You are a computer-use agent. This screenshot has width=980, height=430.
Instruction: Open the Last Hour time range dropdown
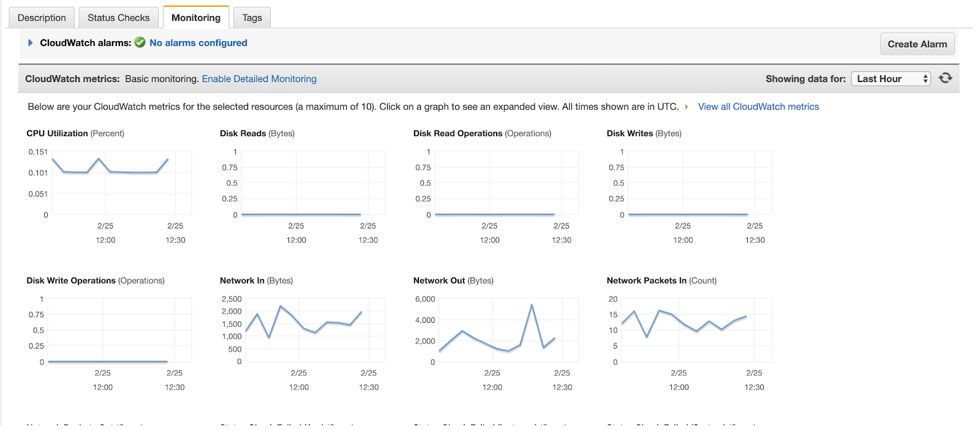point(891,79)
